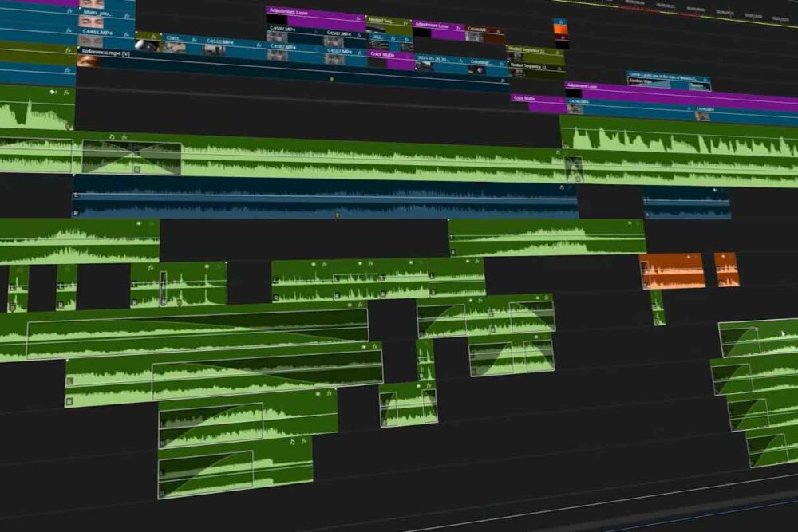Select the Color Matte clip next to 2025-01-20 clip
The width and height of the screenshot is (798, 532).
click(391, 60)
